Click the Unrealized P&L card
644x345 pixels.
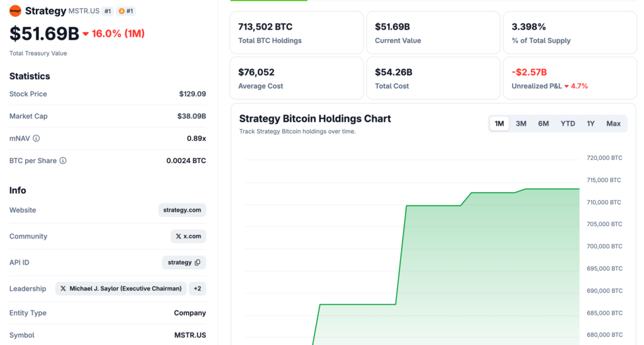pyautogui.click(x=570, y=78)
